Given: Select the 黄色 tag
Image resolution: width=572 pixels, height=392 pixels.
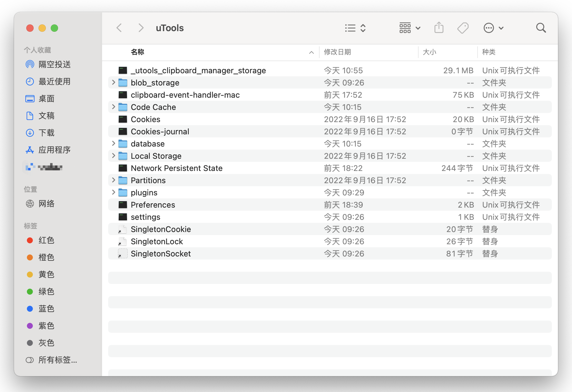Looking at the screenshot, I should (40, 274).
